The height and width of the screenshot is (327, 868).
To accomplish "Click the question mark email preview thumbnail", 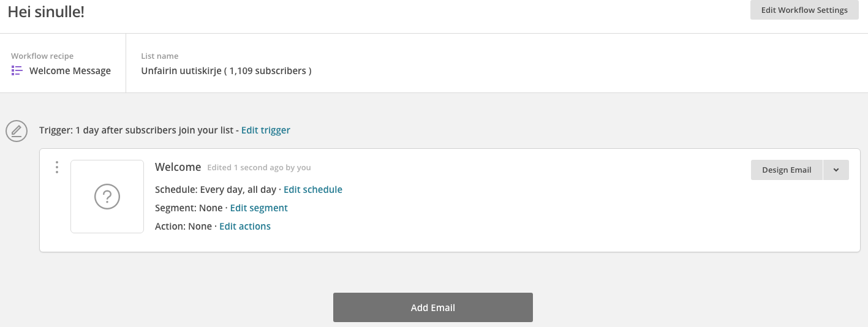I will (x=107, y=197).
